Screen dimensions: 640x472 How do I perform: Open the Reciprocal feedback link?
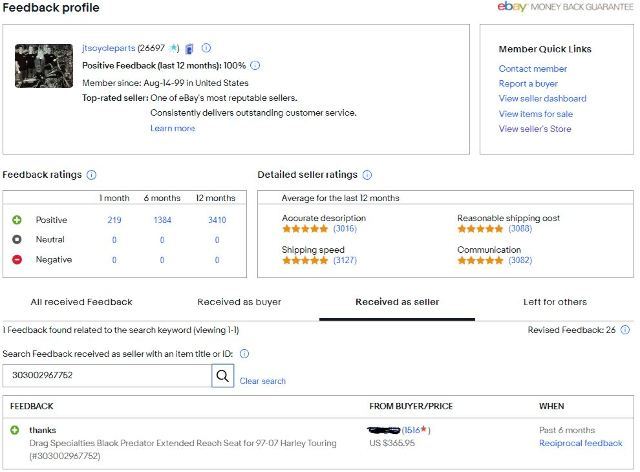(581, 443)
